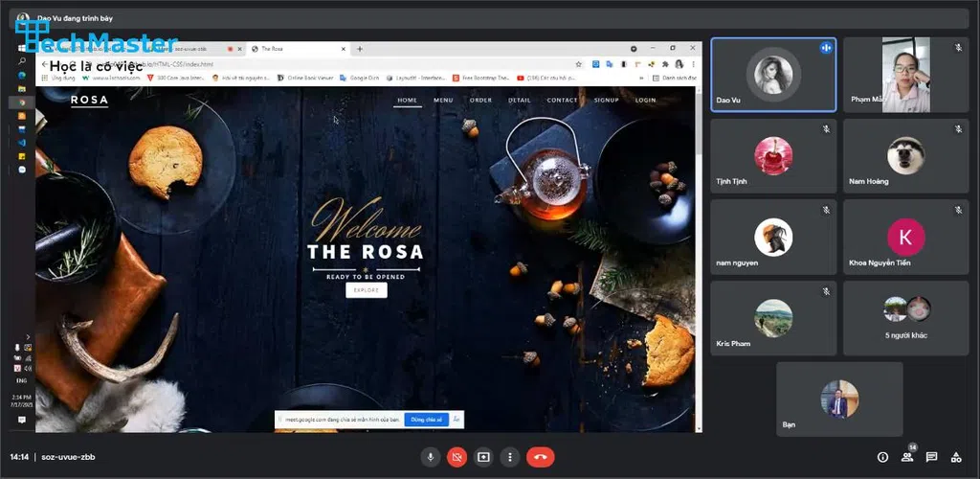Click the ROSA logo
Viewport: 980px width, 479px height.
click(x=89, y=100)
